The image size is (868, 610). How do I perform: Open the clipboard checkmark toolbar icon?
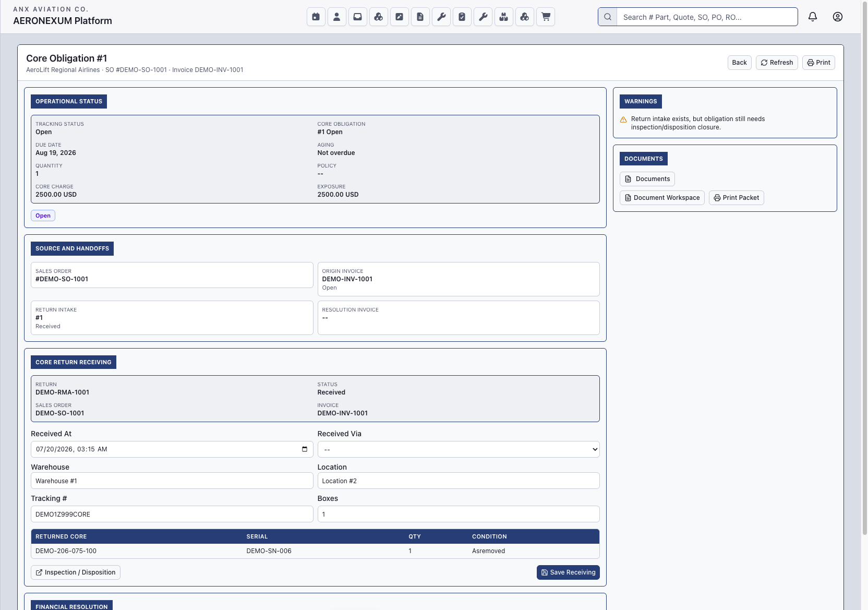click(x=462, y=17)
